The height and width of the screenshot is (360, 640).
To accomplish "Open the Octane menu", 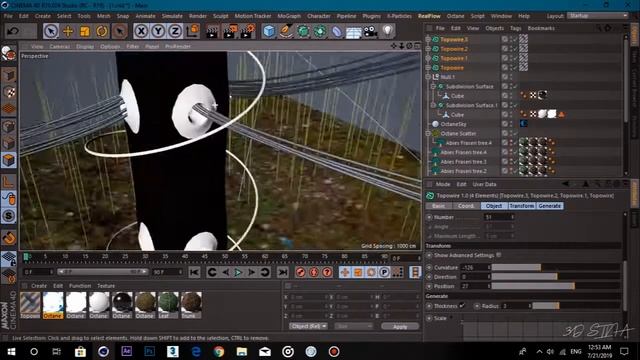I will pyautogui.click(x=455, y=16).
